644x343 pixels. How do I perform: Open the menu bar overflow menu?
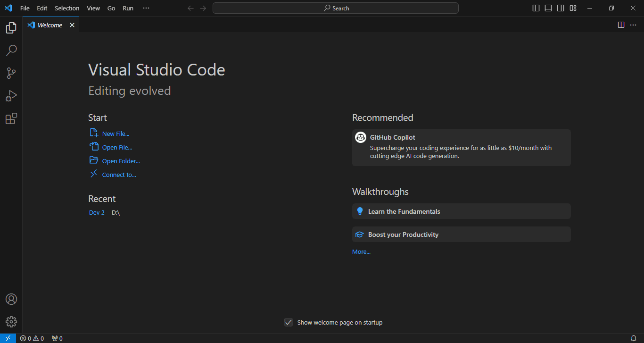coord(146,8)
